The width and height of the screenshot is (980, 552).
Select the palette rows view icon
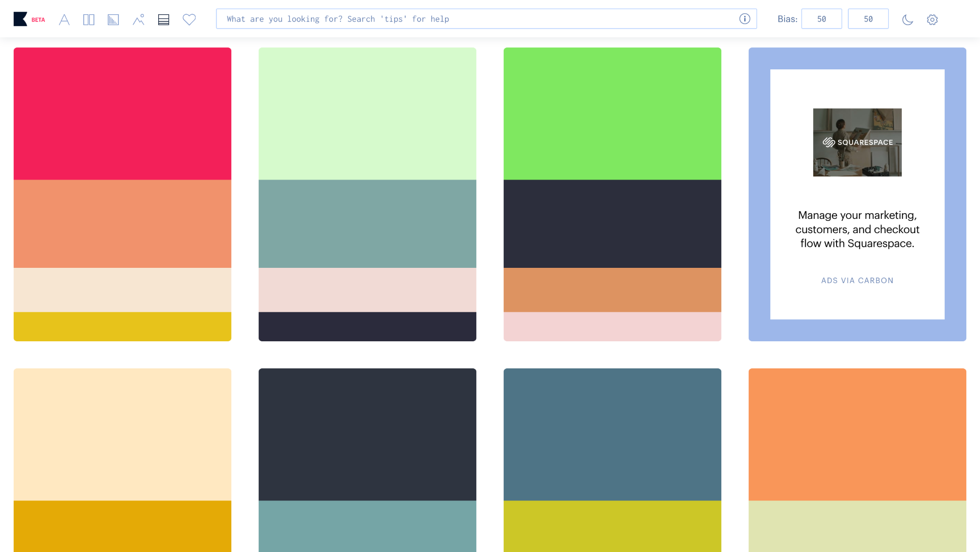163,20
